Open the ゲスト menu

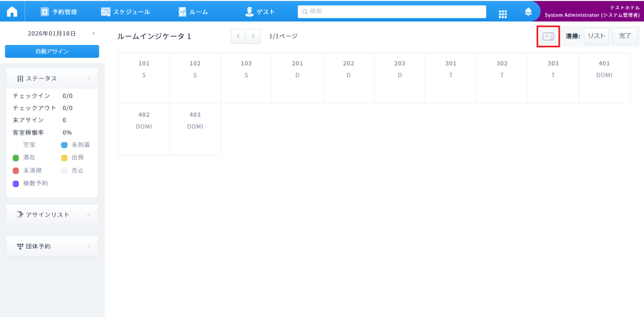coord(260,11)
